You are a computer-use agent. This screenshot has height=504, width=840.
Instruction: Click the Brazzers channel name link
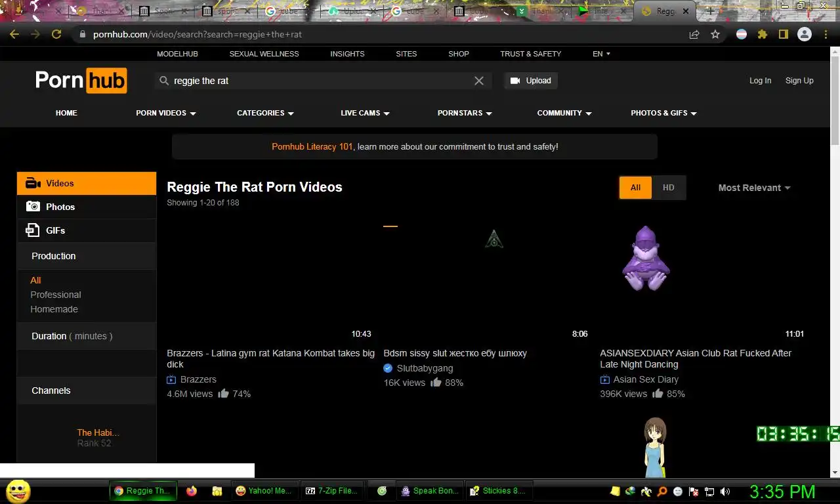pyautogui.click(x=198, y=379)
